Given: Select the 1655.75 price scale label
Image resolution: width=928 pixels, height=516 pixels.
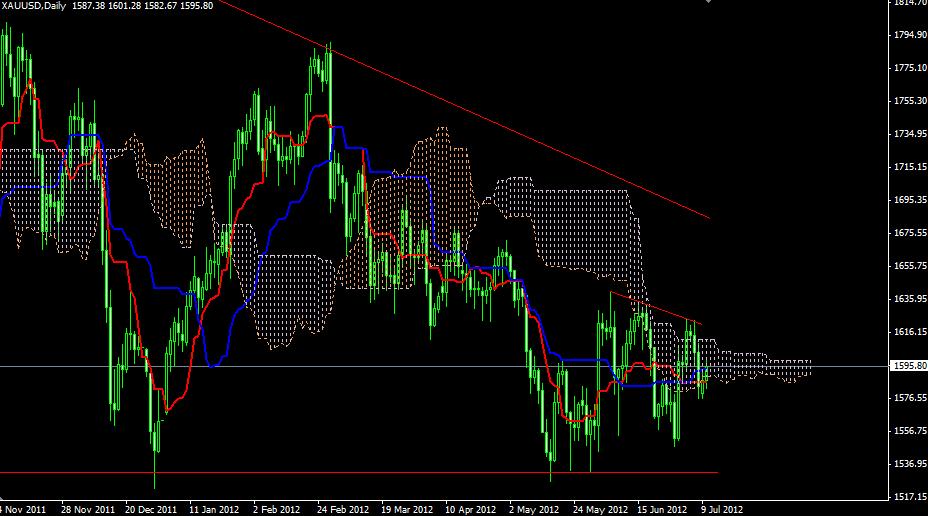Looking at the screenshot, I should pyautogui.click(x=910, y=266).
